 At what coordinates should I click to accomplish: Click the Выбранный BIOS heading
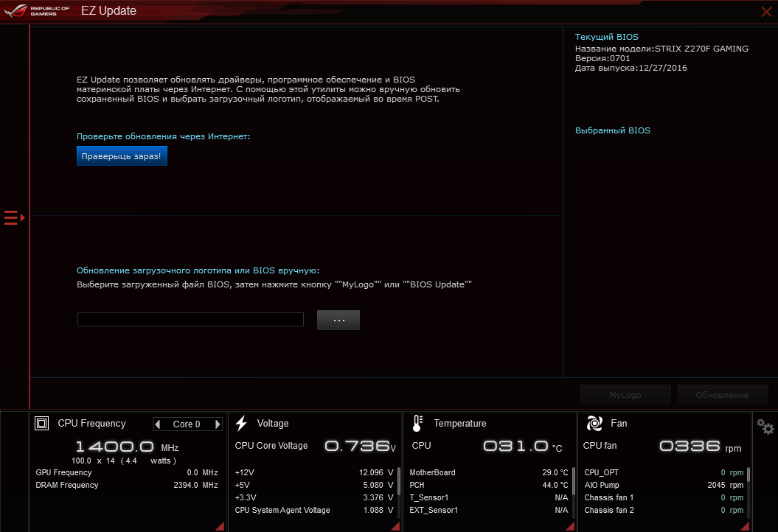tap(612, 130)
